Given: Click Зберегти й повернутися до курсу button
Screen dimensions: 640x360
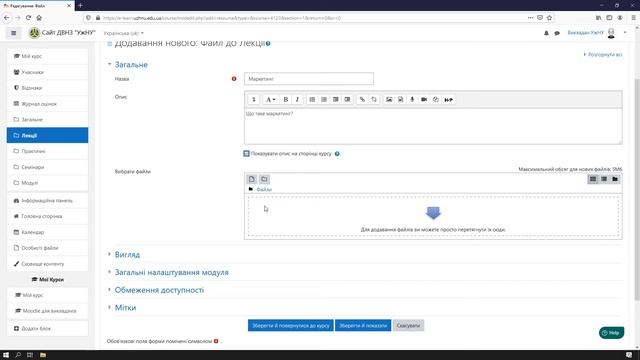Looking at the screenshot, I should pyautogui.click(x=291, y=326).
